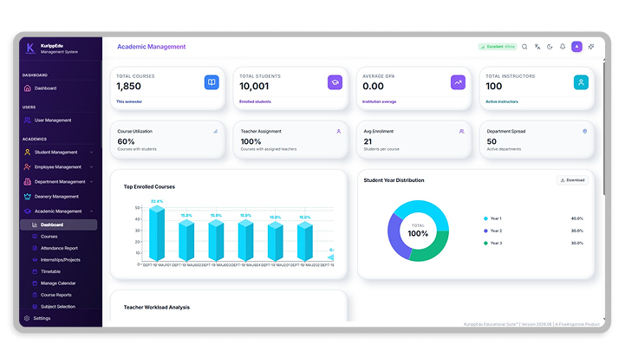Click the KurippEdu logo icon
The width and height of the screenshot is (625, 364).
pyautogui.click(x=30, y=49)
